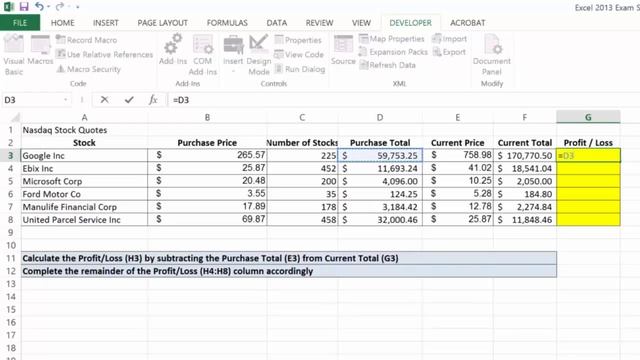Click yellow Profit/Loss cell in UPS row
The height and width of the screenshot is (360, 640).
pos(588,220)
